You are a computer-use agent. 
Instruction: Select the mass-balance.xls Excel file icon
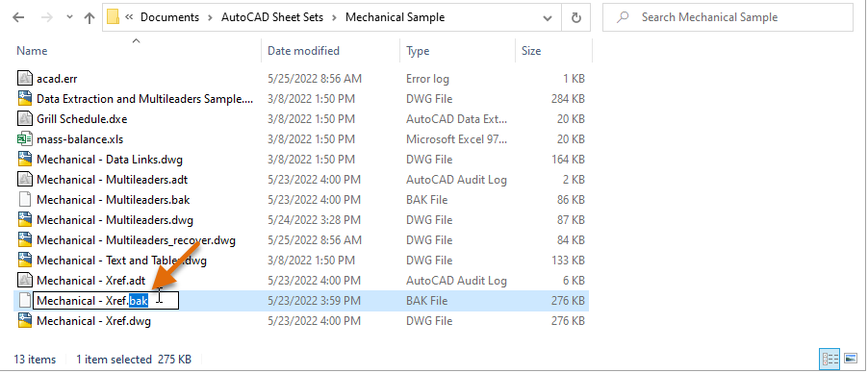pyautogui.click(x=24, y=138)
